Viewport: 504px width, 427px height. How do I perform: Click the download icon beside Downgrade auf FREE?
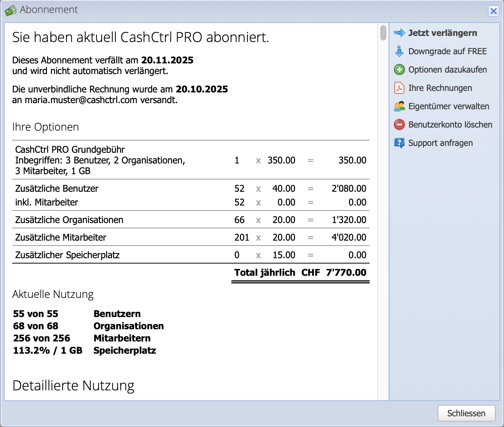click(399, 51)
